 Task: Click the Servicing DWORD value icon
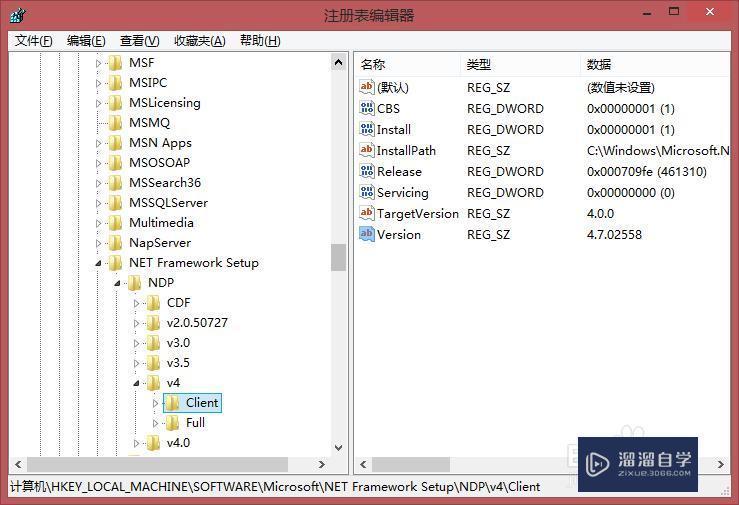tap(367, 192)
